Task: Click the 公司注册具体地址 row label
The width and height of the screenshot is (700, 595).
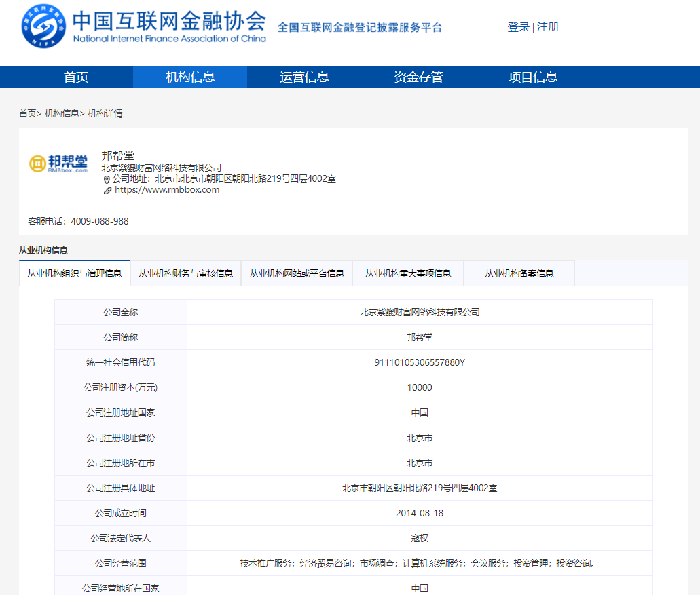Action: [x=121, y=488]
